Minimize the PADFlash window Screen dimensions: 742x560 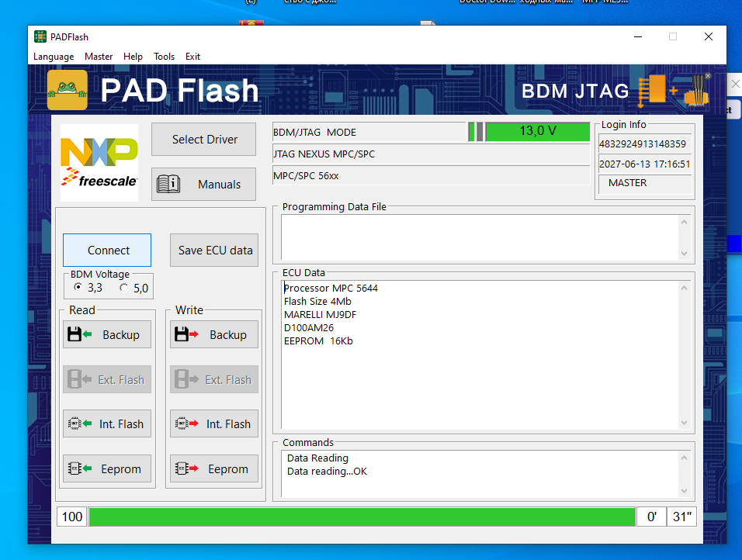[638, 37]
